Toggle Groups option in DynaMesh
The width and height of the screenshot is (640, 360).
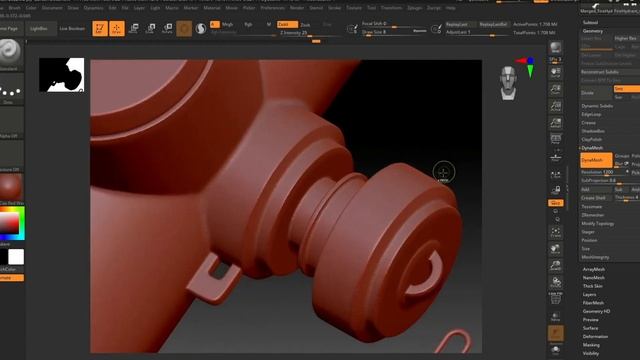pyautogui.click(x=622, y=156)
